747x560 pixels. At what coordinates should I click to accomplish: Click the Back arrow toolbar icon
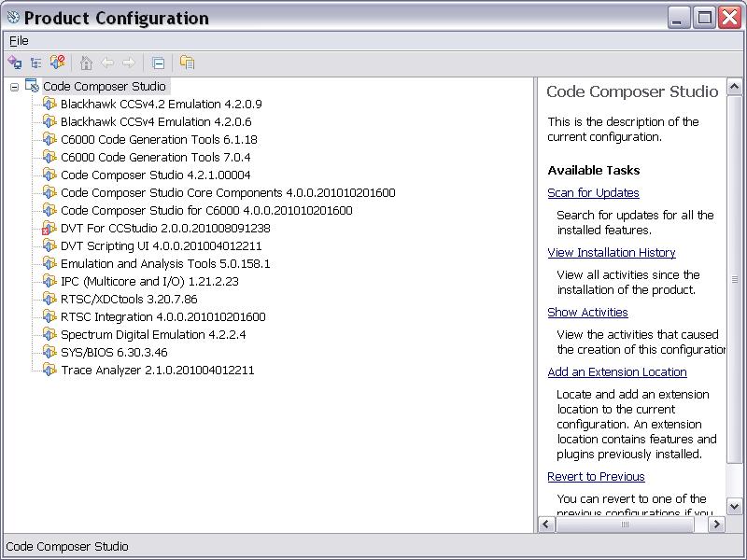point(107,63)
